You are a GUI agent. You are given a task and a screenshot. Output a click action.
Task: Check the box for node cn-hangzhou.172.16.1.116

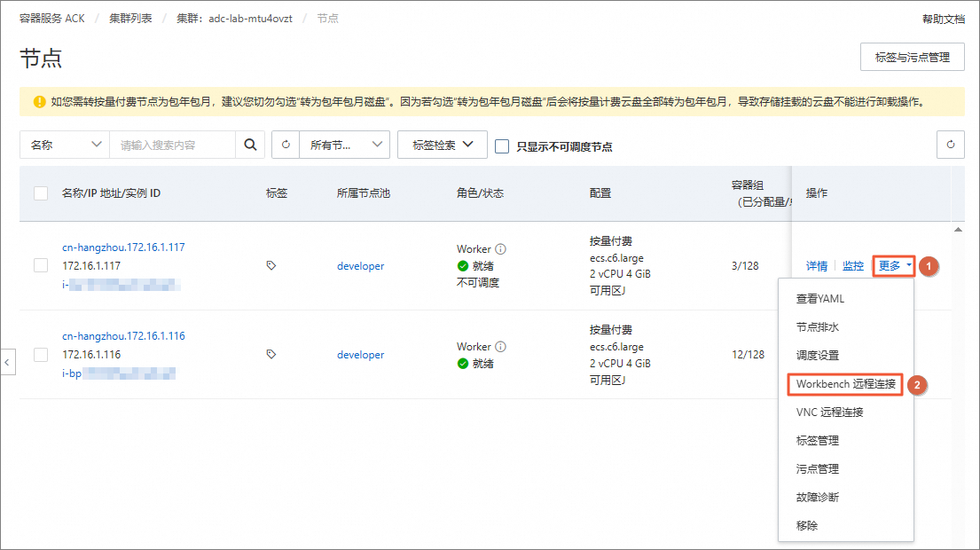point(41,354)
